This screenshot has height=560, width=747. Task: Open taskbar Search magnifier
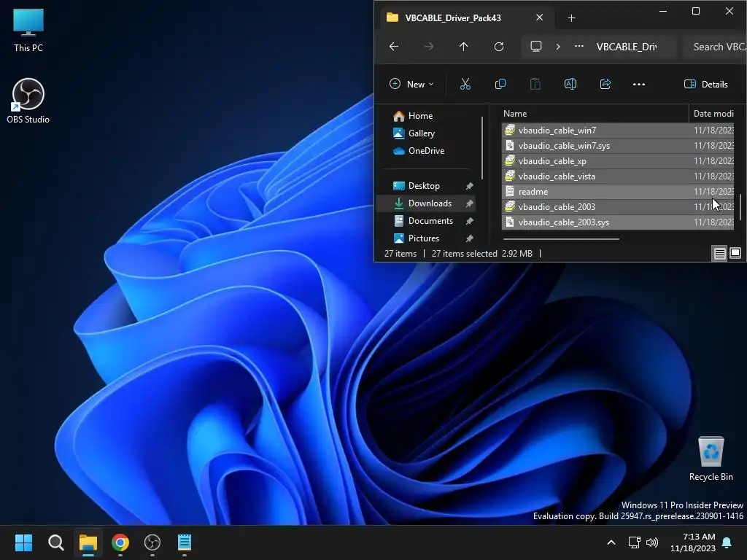click(55, 542)
